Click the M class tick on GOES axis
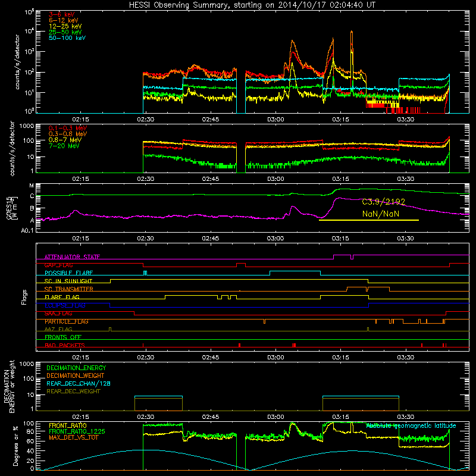Screen dimensions: 476x476 click(x=32, y=186)
